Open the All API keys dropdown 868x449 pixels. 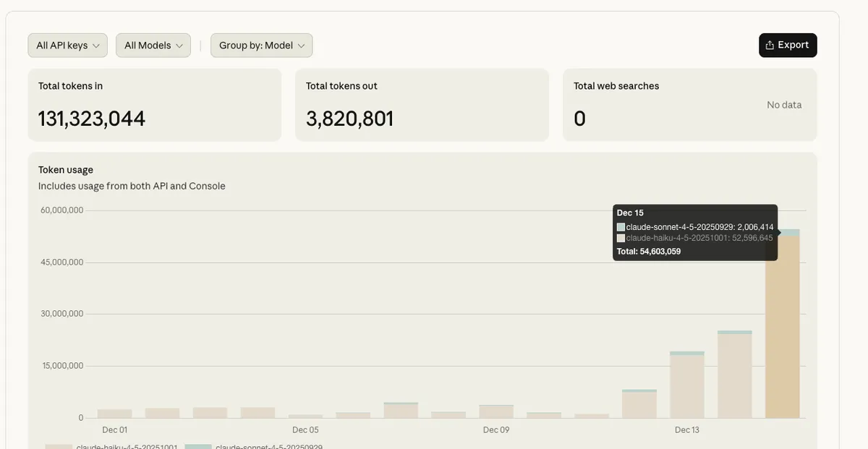[67, 44]
